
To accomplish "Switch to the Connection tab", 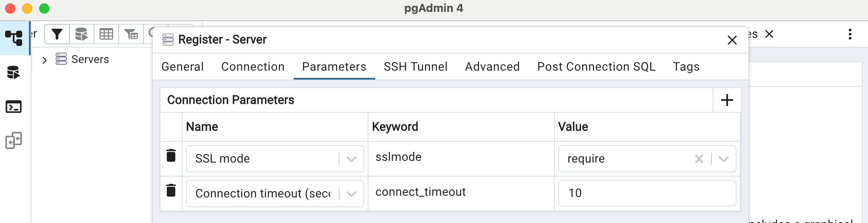I will tap(253, 67).
